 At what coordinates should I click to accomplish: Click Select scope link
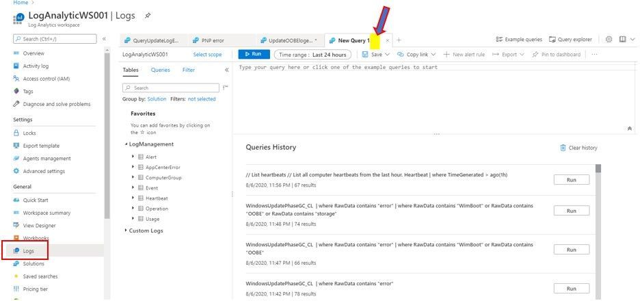point(207,54)
